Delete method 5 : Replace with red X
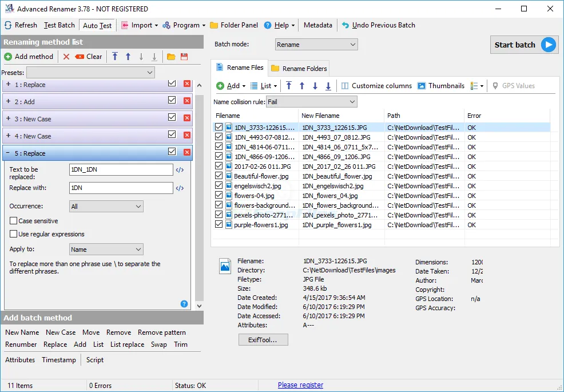The width and height of the screenshot is (564, 392). [187, 152]
